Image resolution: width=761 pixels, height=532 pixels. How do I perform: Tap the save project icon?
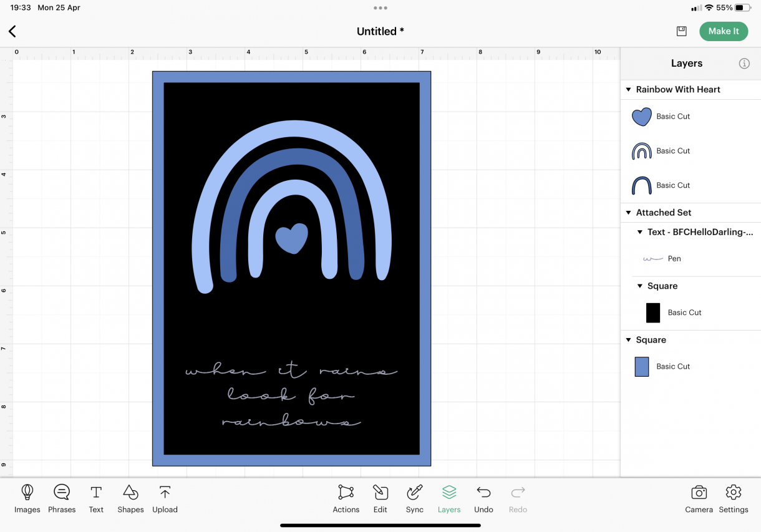(681, 31)
